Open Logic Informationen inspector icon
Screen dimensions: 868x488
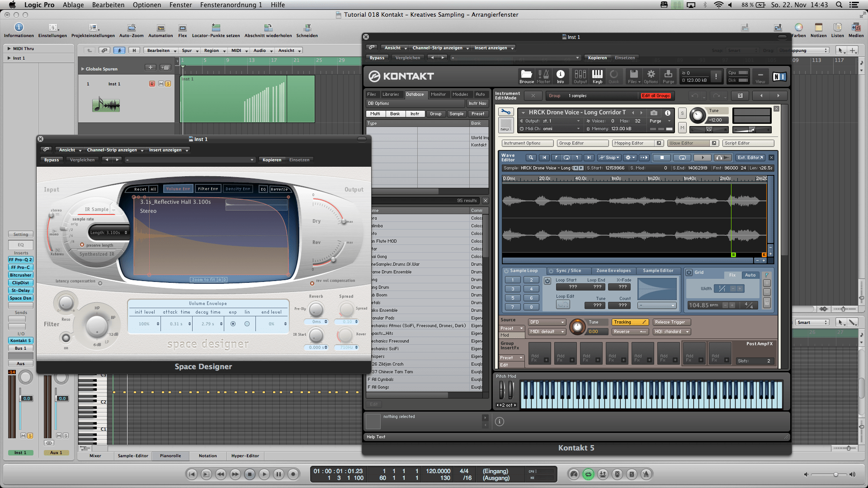[x=19, y=28]
